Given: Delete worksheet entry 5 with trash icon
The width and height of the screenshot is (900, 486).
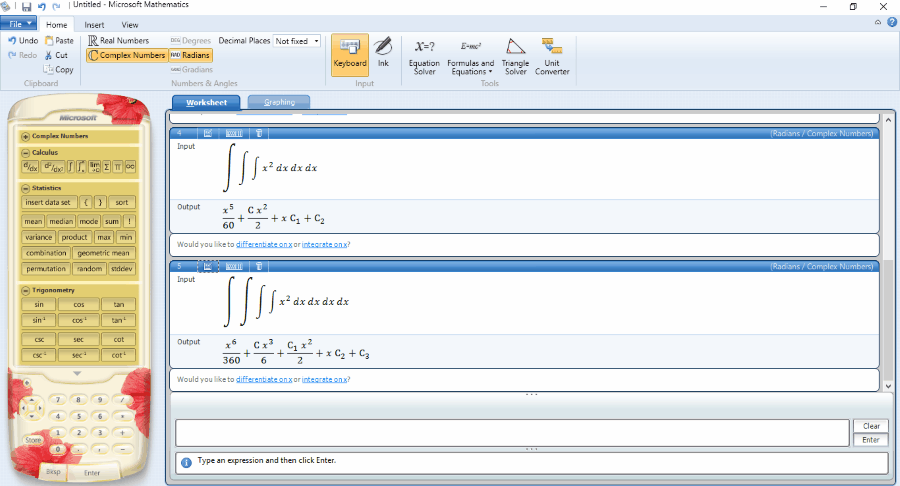Looking at the screenshot, I should 259,266.
